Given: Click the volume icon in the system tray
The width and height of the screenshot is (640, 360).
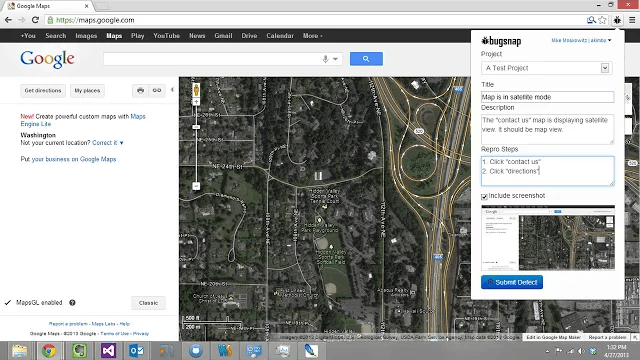Looking at the screenshot, I should pos(581,351).
